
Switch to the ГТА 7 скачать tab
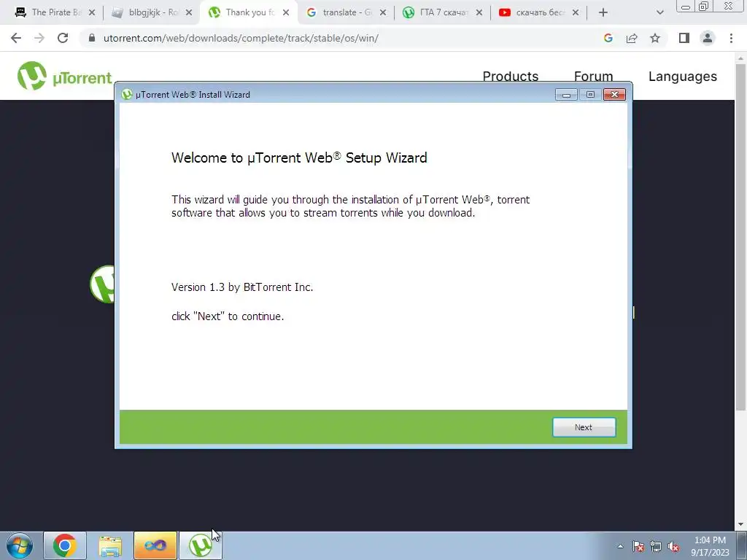439,12
